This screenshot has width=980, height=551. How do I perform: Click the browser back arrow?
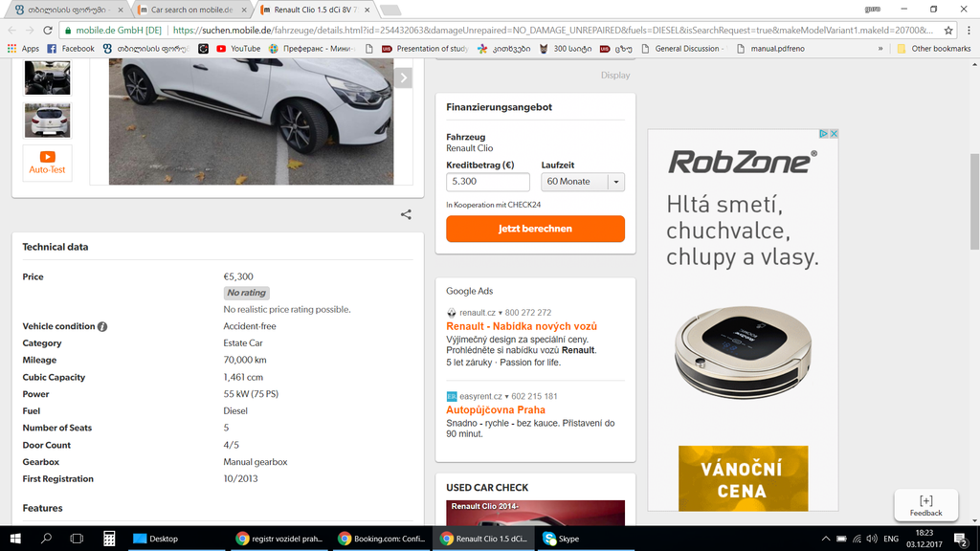pos(11,30)
